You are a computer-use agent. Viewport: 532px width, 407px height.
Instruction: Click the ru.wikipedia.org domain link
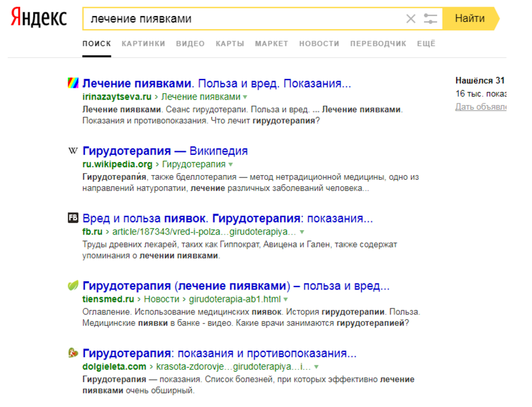(x=117, y=164)
